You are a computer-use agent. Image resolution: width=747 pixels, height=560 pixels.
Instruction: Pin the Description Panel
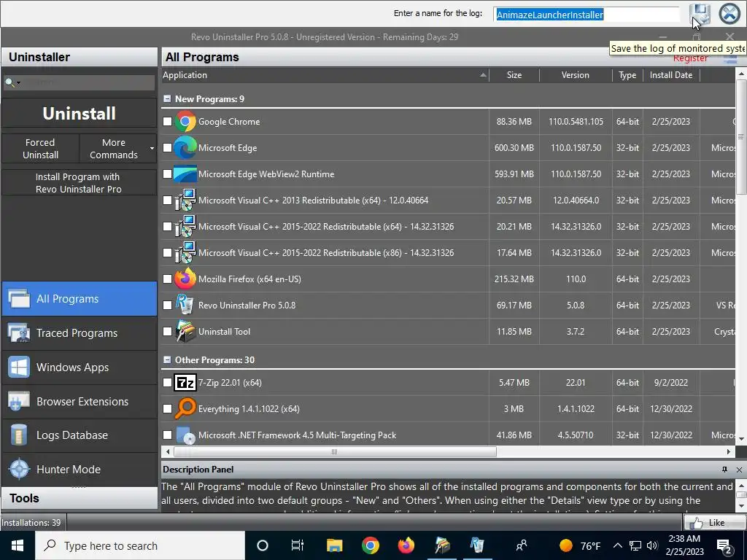[x=724, y=470]
